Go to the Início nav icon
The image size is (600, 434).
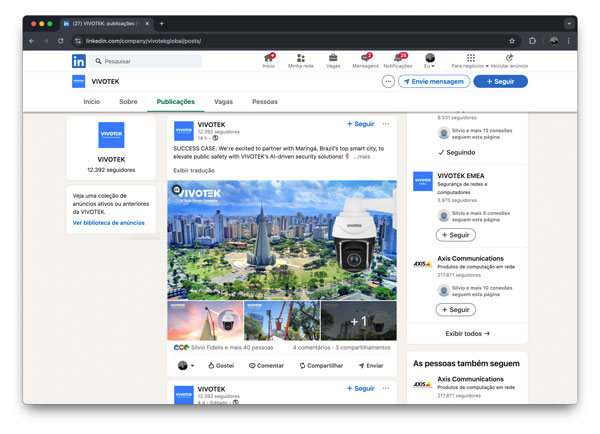269,60
